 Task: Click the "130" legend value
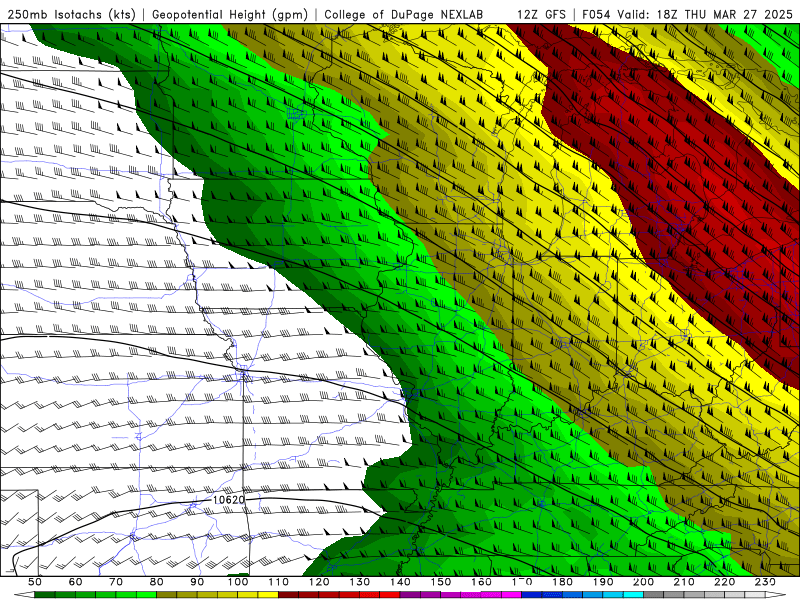(x=360, y=582)
